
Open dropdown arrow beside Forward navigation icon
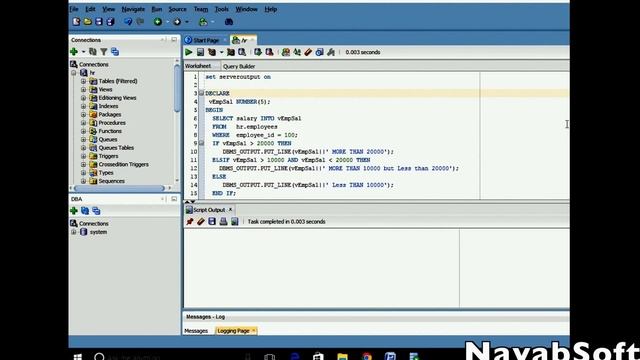tap(187, 22)
